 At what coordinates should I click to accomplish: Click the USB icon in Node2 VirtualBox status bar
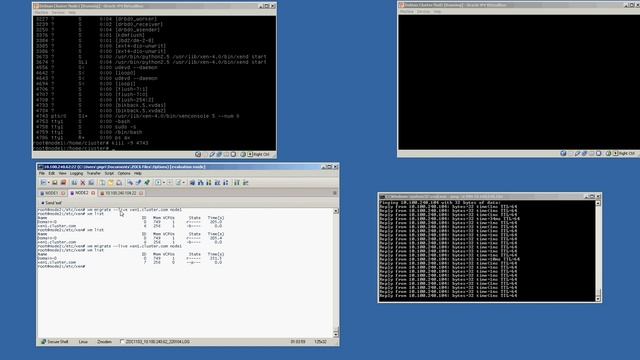[x=577, y=153]
